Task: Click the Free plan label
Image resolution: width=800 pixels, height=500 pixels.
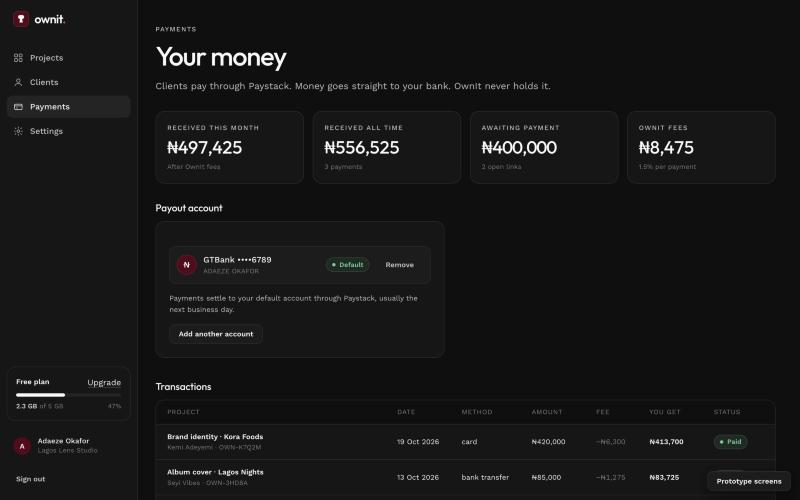Action: [33, 382]
